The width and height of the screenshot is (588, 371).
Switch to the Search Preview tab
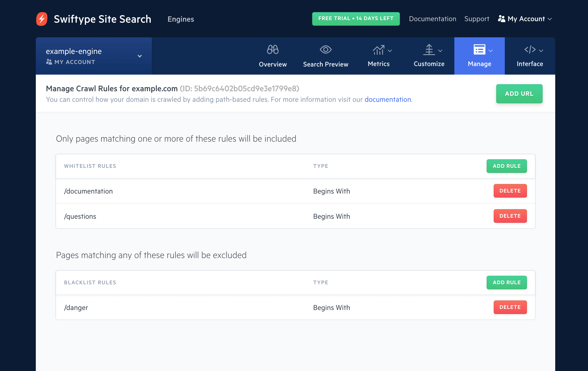point(326,64)
